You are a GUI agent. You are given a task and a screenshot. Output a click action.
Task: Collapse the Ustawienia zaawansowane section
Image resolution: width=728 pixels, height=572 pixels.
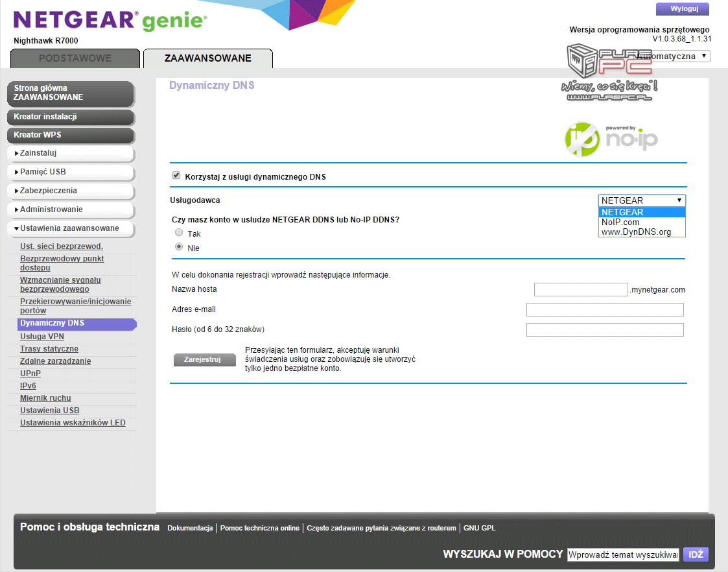click(71, 228)
